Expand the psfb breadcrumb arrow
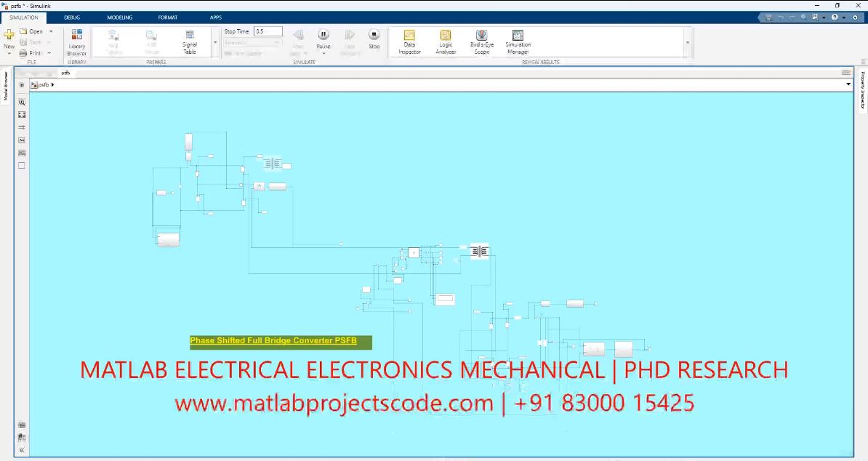Screen dimensions: 868x461 (52, 84)
